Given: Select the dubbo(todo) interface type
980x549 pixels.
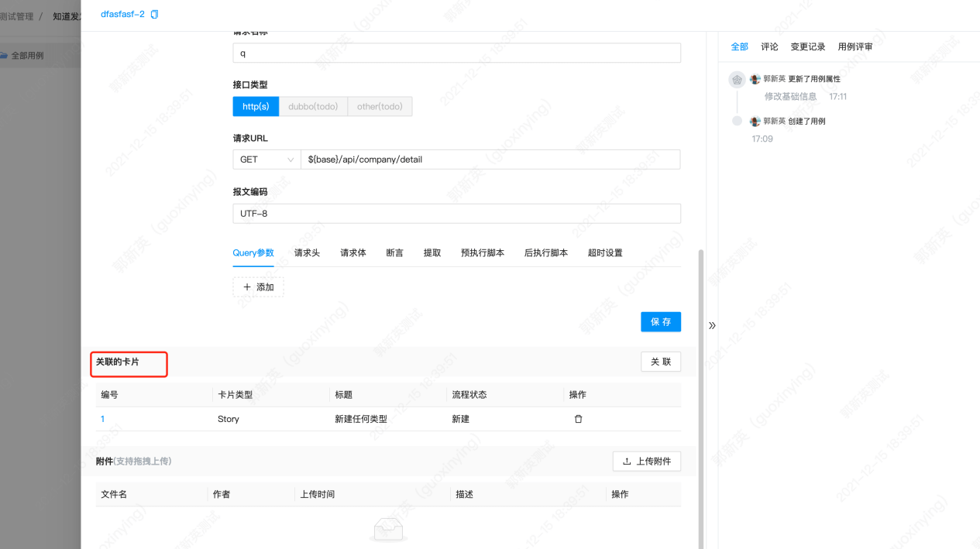Looking at the screenshot, I should (x=313, y=106).
